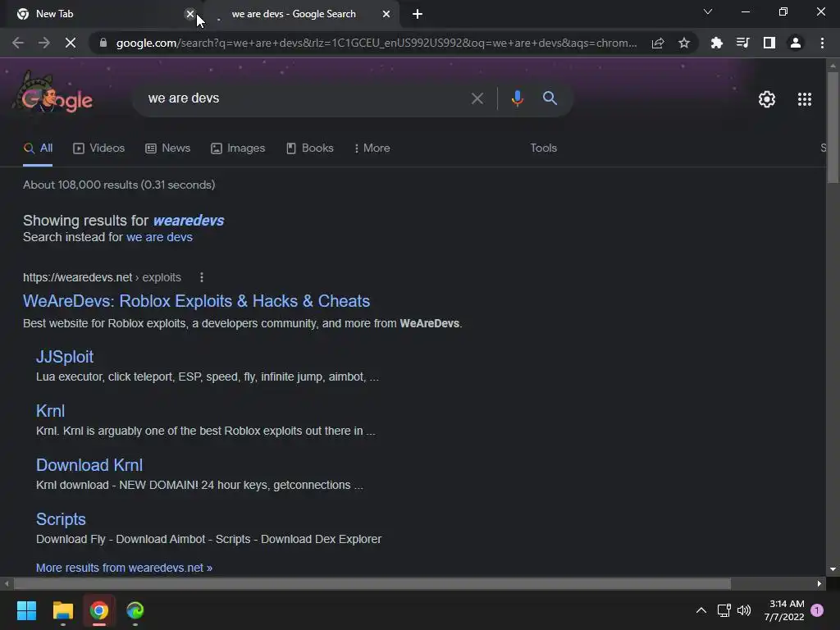
Task: Click the horizontal scrollbar thumb
Action: [372, 583]
